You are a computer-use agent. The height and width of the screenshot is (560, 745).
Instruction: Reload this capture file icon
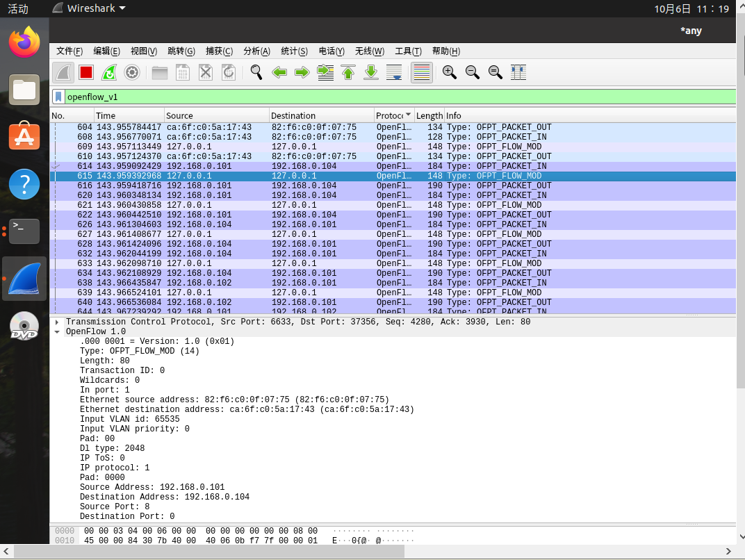229,73
